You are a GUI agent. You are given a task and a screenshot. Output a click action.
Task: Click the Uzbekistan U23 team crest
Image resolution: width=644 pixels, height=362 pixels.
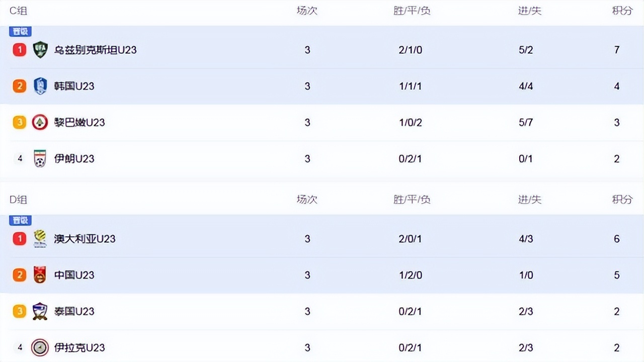pos(40,50)
